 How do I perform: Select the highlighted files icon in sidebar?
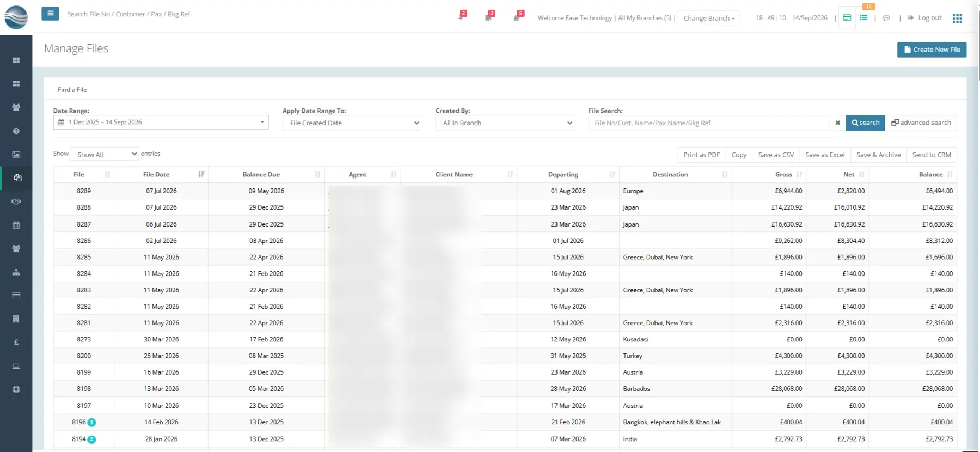coord(17,178)
